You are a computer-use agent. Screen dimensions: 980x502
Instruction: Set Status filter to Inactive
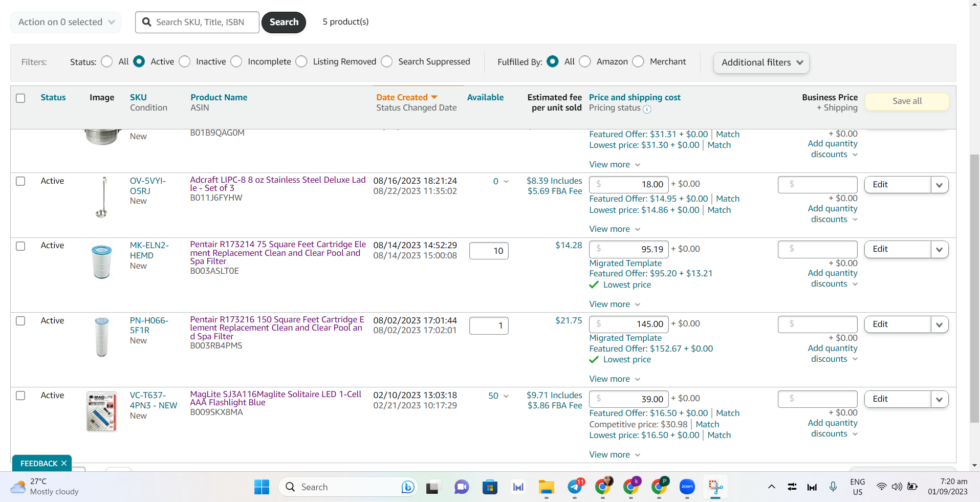pyautogui.click(x=185, y=61)
